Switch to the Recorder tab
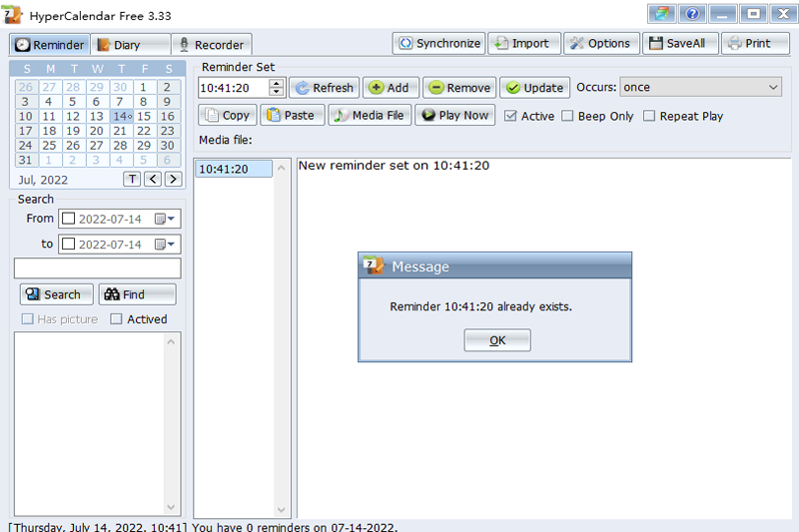 point(212,45)
